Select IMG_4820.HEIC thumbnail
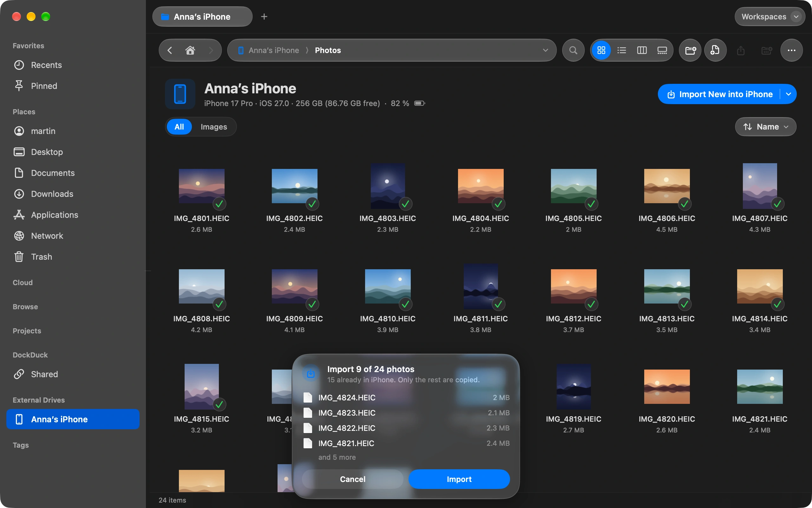The height and width of the screenshot is (508, 812). [x=667, y=386]
